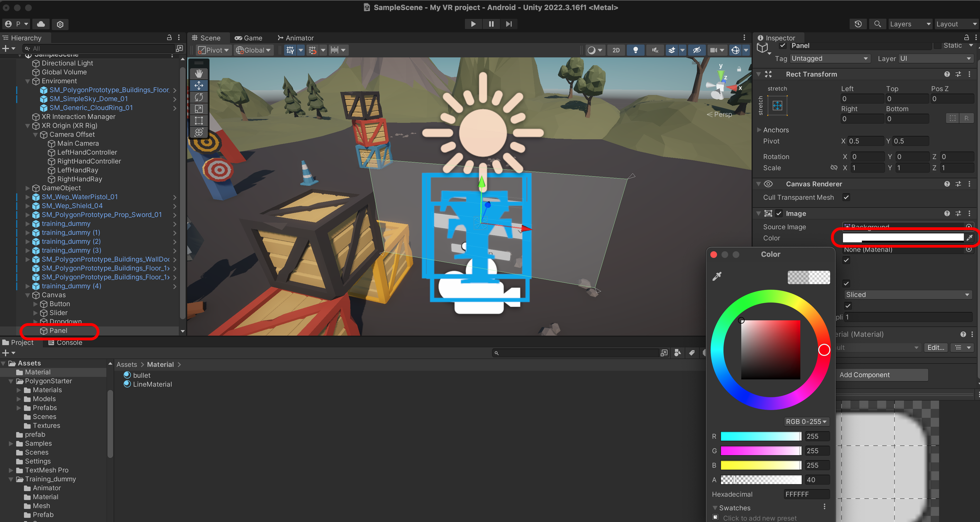Toggle the Panel active checkbox in Inspector
980x522 pixels.
pyautogui.click(x=782, y=46)
